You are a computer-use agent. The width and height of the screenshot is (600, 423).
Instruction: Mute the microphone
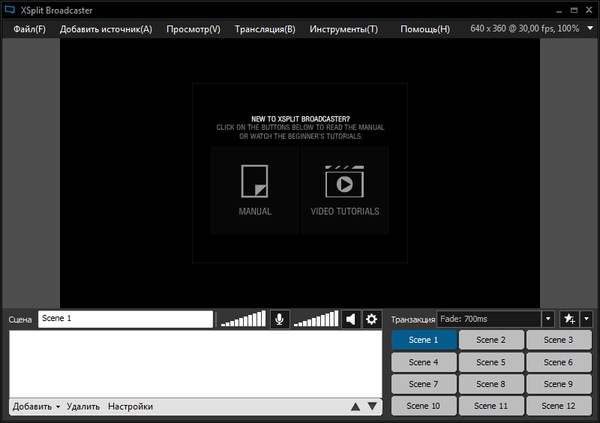point(279,319)
